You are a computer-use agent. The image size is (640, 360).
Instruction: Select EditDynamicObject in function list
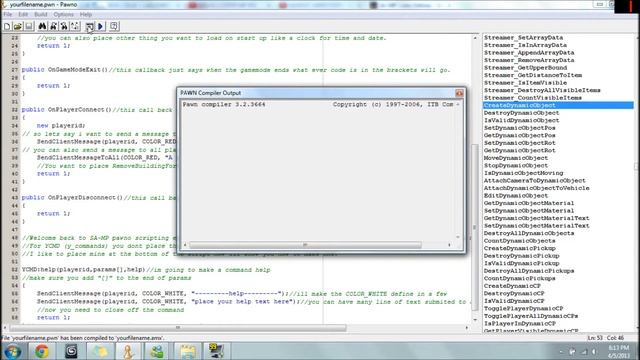pyautogui.click(x=516, y=196)
